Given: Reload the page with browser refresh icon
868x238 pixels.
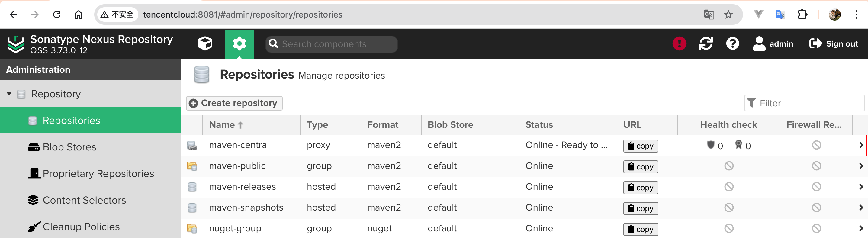Looking at the screenshot, I should tap(56, 14).
